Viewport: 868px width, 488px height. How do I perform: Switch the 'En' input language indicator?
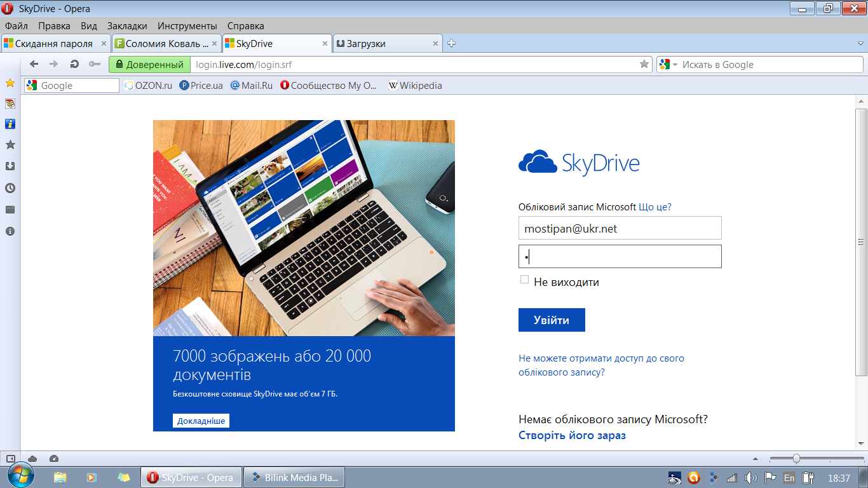pos(789,477)
